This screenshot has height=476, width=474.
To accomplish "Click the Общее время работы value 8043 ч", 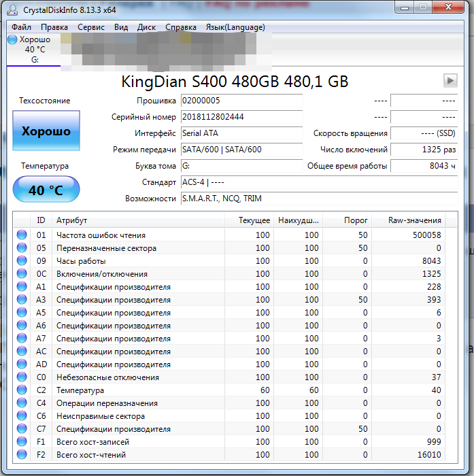I will click(x=424, y=166).
